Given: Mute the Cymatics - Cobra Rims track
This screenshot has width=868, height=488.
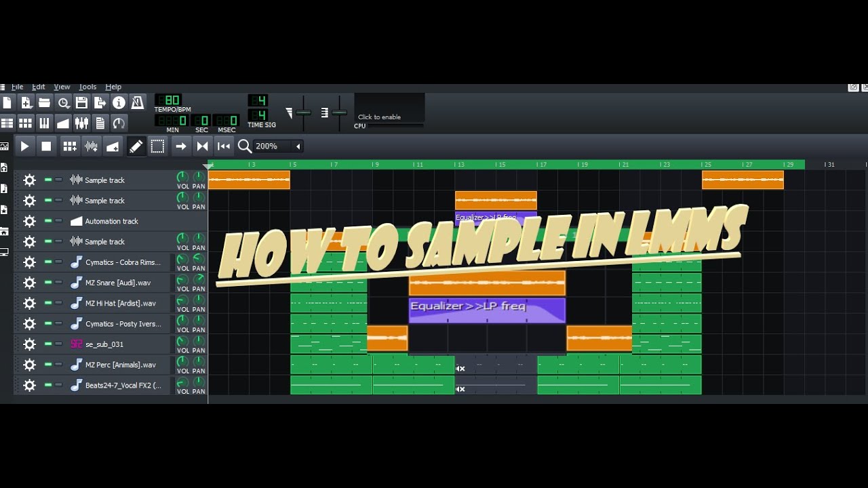Looking at the screenshot, I should click(x=48, y=262).
